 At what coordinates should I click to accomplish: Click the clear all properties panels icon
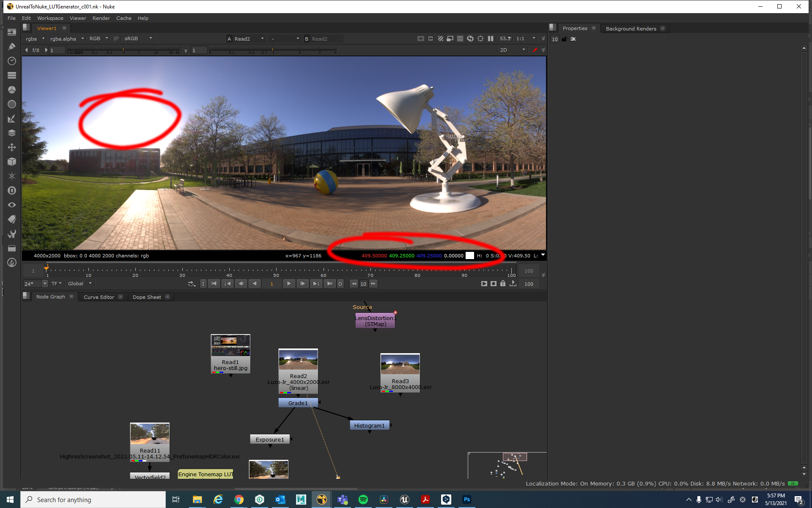(x=573, y=39)
